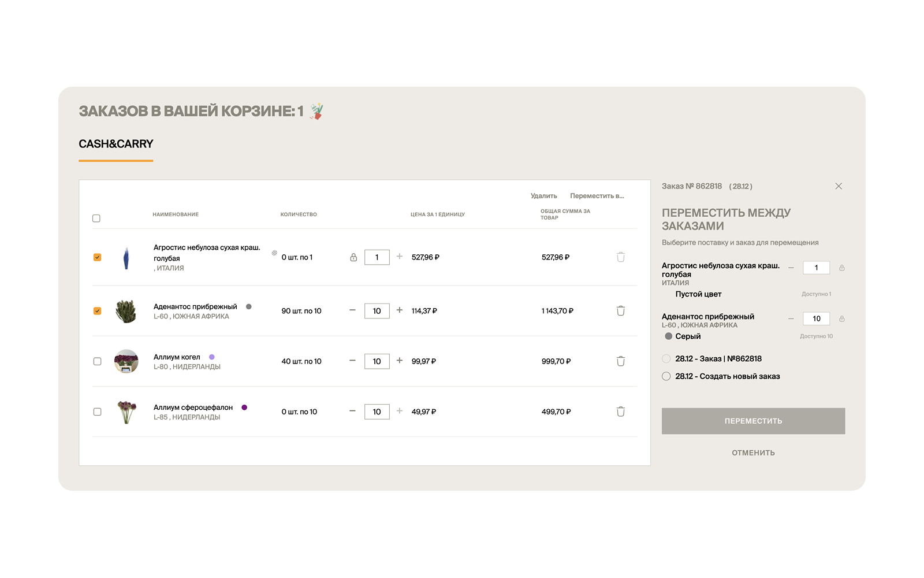This screenshot has height=578, width=924.
Task: Click Удалить above the table
Action: pos(543,196)
